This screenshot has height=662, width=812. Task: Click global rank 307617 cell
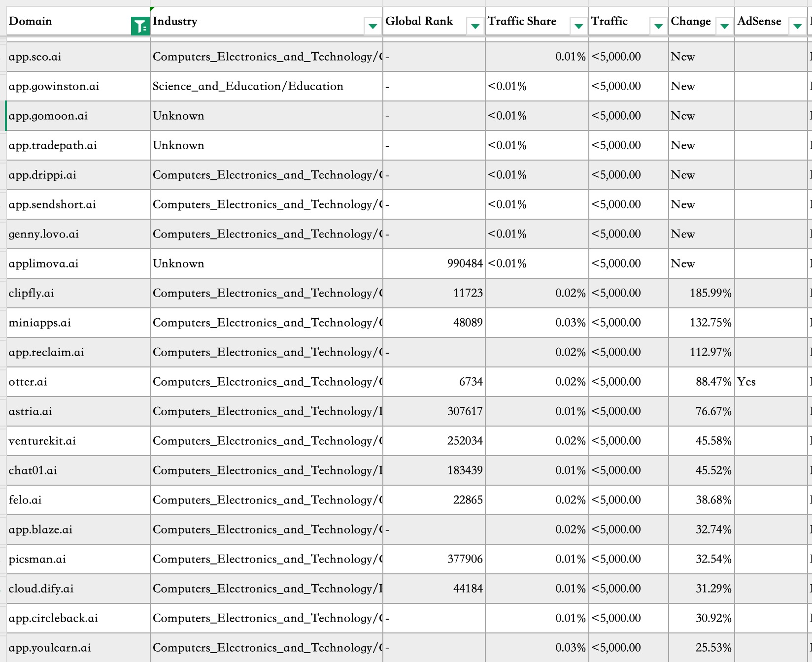pyautogui.click(x=434, y=411)
